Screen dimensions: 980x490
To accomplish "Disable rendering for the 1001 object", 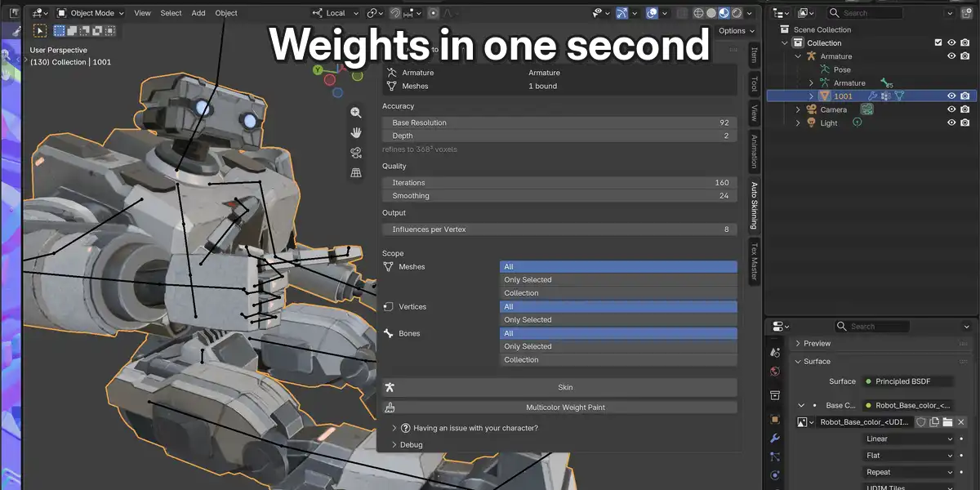I will [x=964, y=96].
